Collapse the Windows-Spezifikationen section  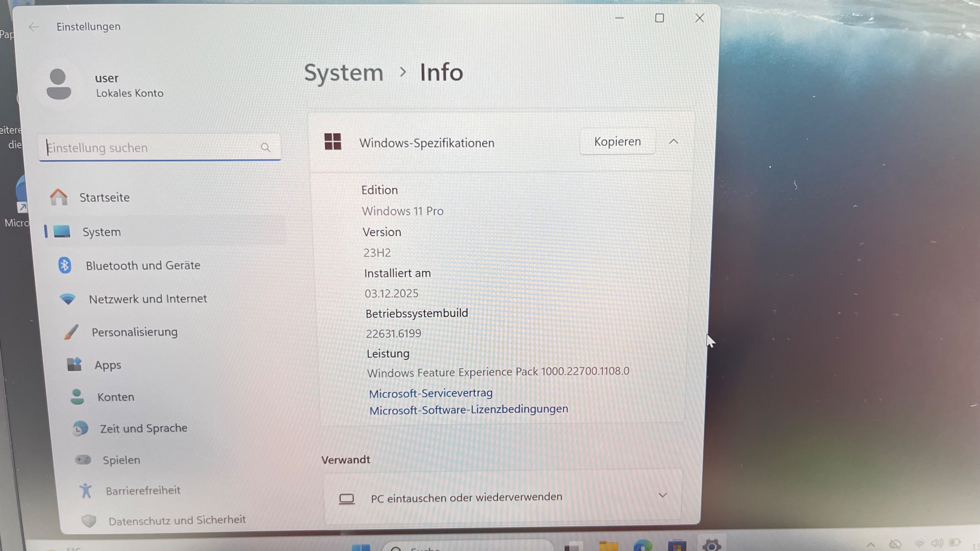point(673,142)
